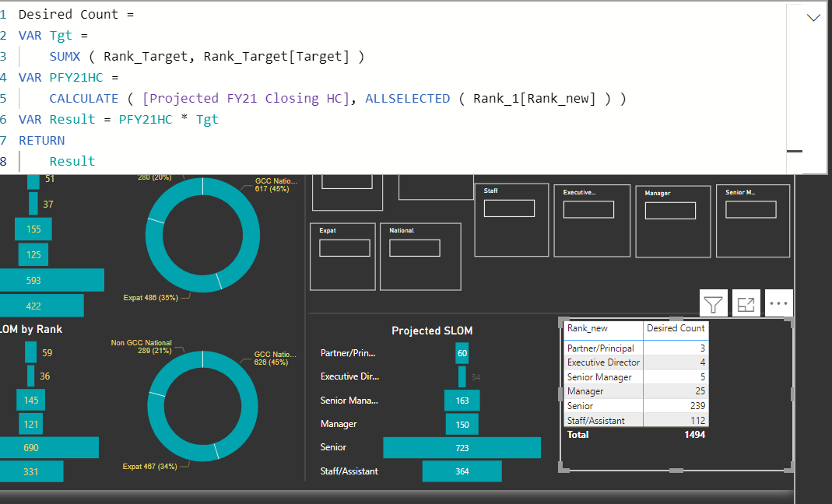Click Non GCC National 289 (21%) label

click(x=141, y=346)
